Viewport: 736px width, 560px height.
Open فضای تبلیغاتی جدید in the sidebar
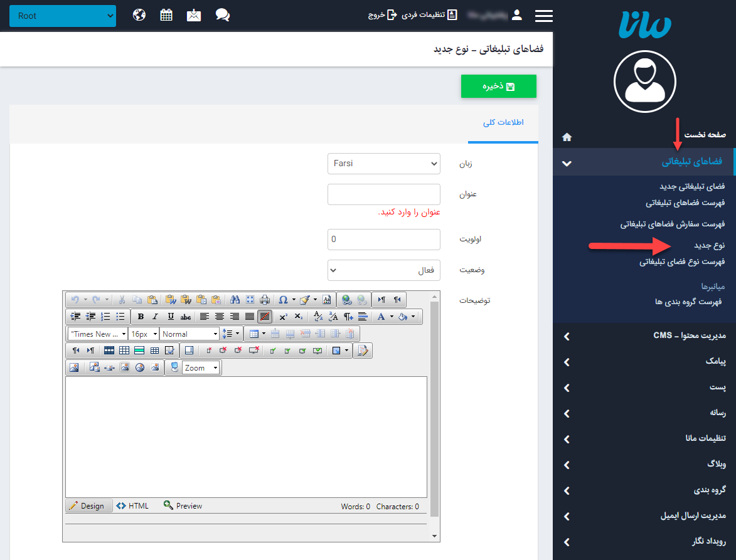point(692,187)
